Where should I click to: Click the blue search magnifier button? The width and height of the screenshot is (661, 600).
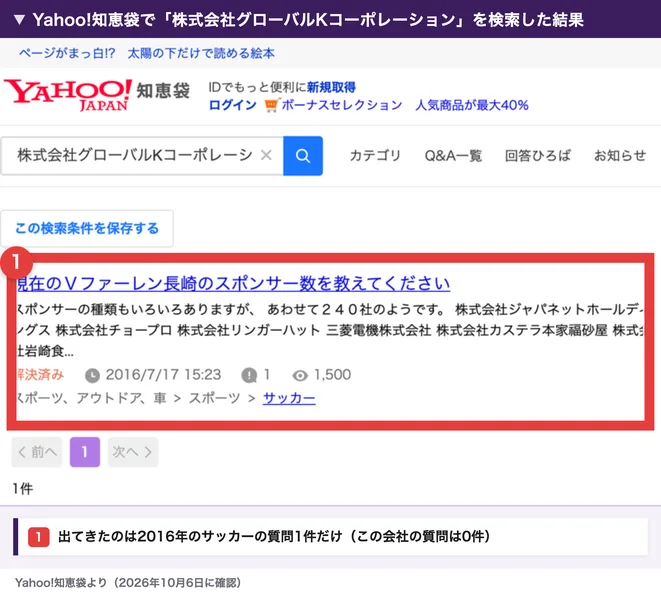pos(303,156)
